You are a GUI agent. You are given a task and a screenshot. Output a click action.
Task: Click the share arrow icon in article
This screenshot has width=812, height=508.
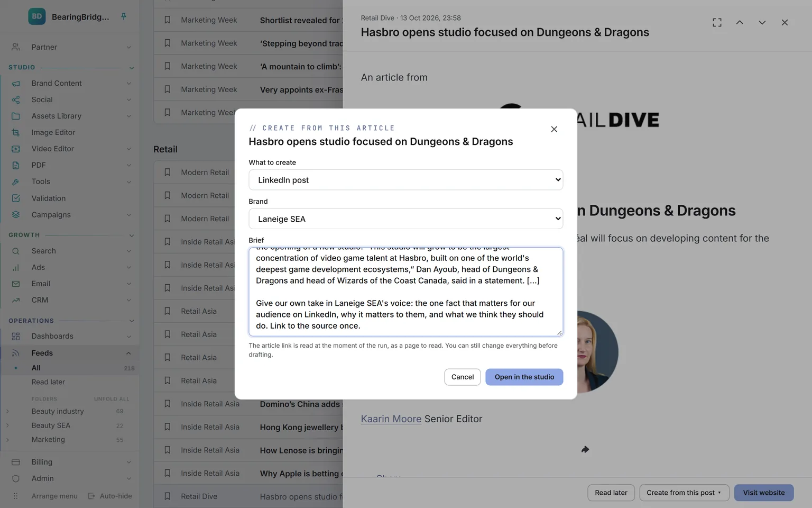585,449
